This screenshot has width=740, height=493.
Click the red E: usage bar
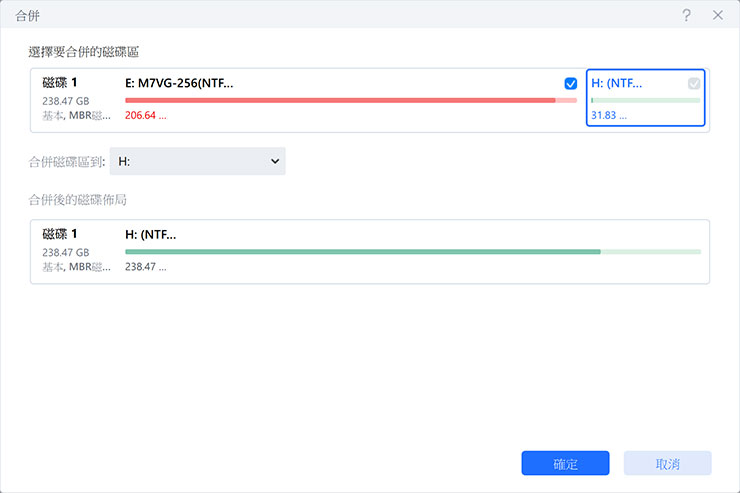tap(340, 100)
